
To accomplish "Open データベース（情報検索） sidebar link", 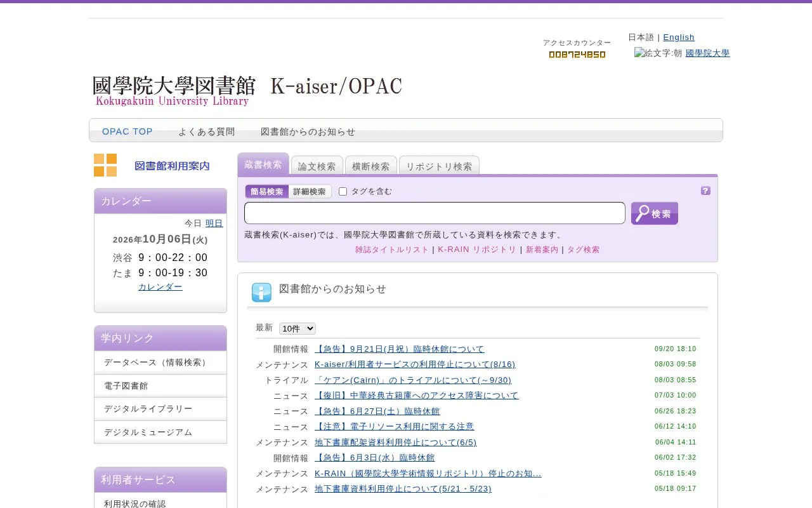I will point(160,363).
